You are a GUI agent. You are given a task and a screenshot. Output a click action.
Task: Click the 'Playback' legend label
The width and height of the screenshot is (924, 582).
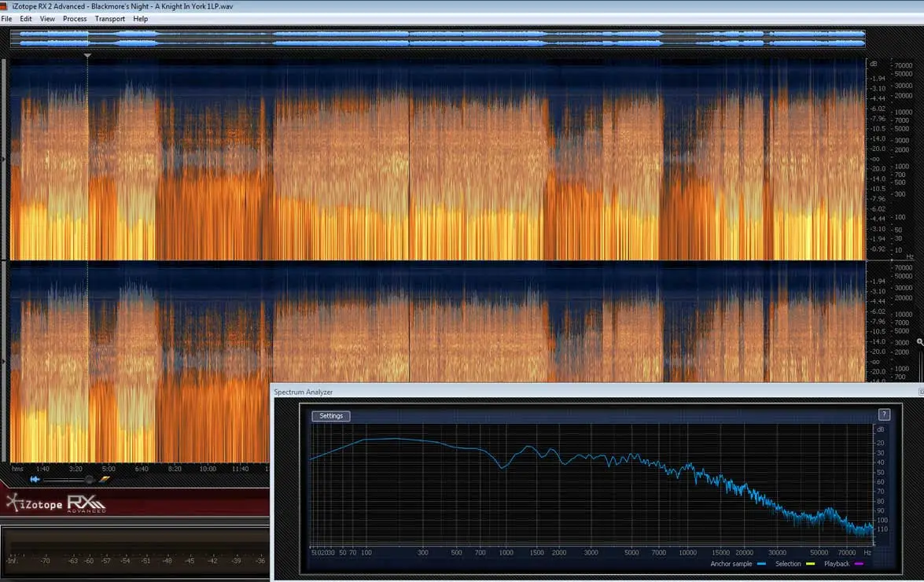(x=837, y=564)
